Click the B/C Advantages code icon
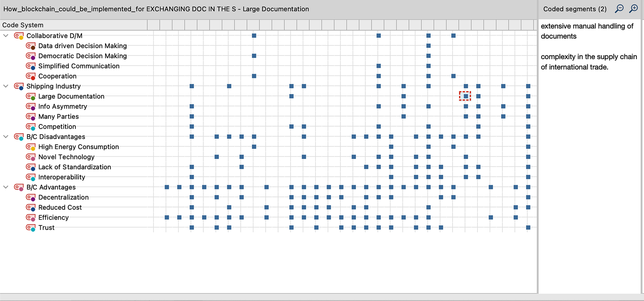Screen dimensions: 644x301 point(19,187)
